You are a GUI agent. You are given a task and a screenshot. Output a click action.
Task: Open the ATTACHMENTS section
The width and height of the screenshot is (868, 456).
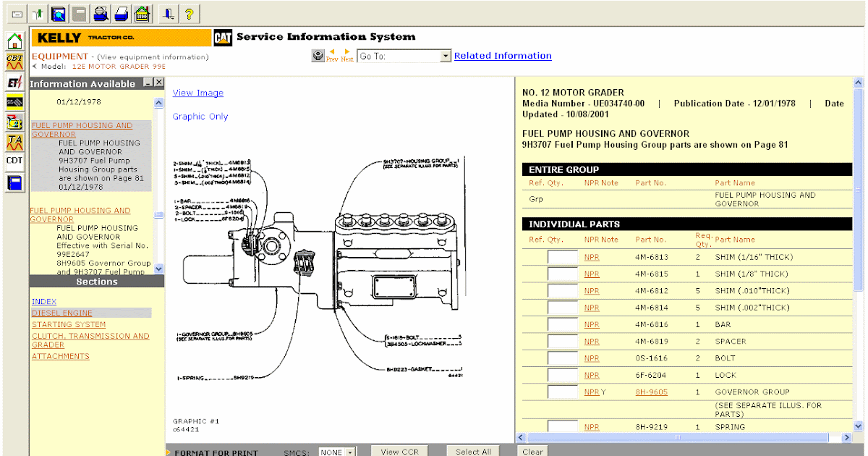click(x=61, y=357)
